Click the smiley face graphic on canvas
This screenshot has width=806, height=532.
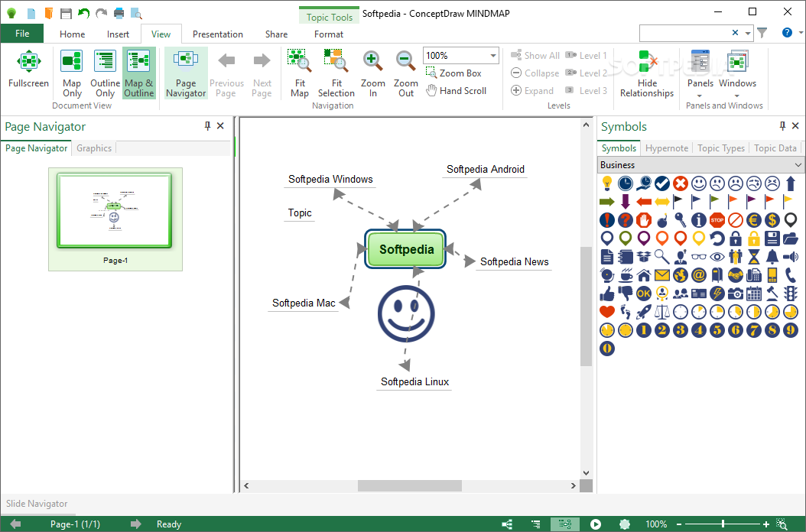click(405, 314)
